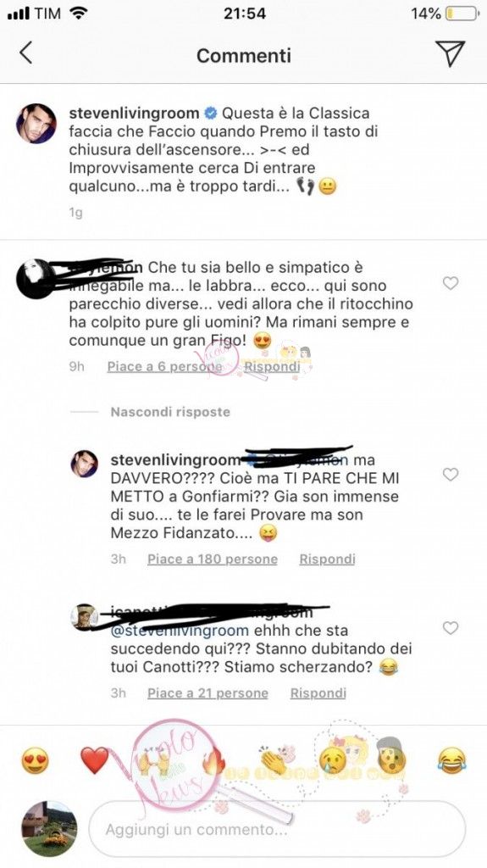Insert the heart-eyes emoji quick reaction
The height and width of the screenshot is (868, 487).
[x=35, y=760]
